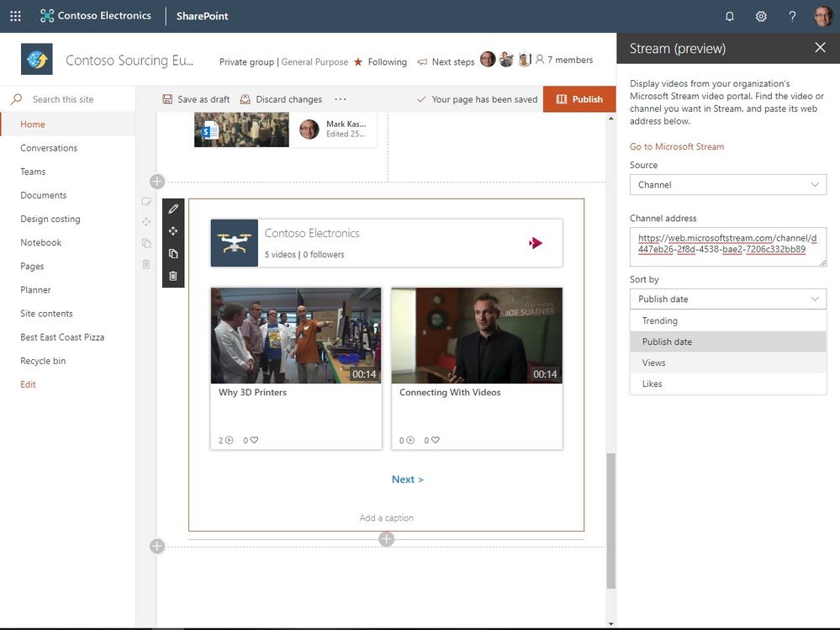Click the duplicate section icon in left margin

pos(146,243)
